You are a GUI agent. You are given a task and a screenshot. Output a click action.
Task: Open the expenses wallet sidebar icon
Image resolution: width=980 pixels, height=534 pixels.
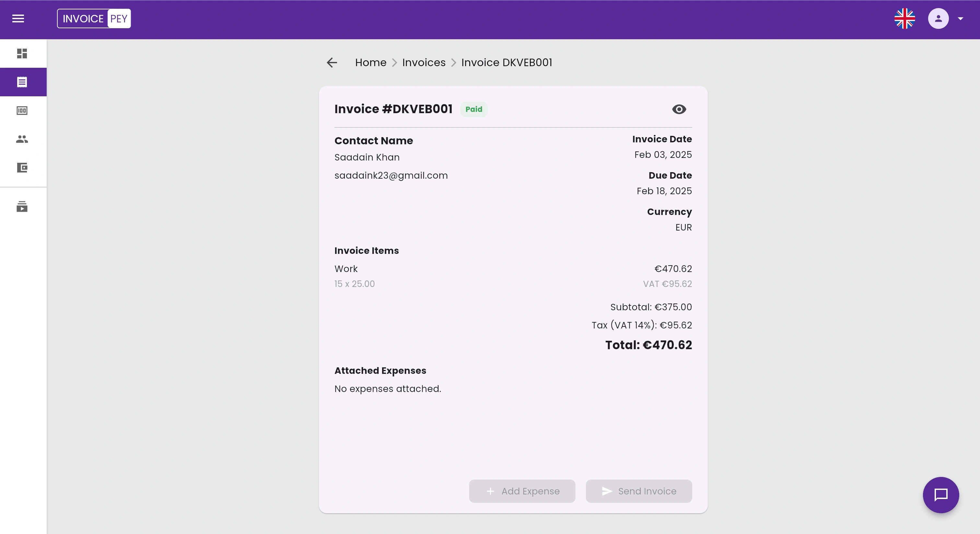(22, 168)
